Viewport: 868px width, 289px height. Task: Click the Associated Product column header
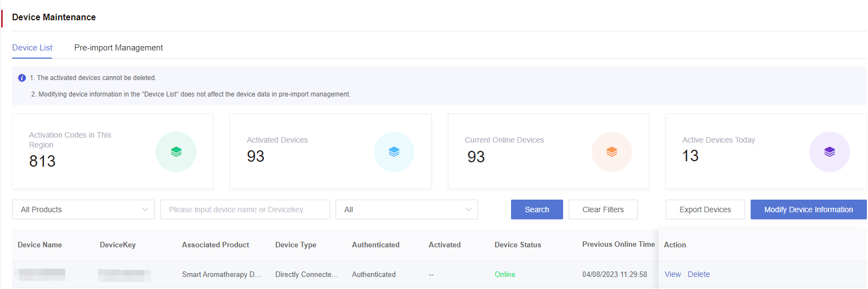[215, 245]
